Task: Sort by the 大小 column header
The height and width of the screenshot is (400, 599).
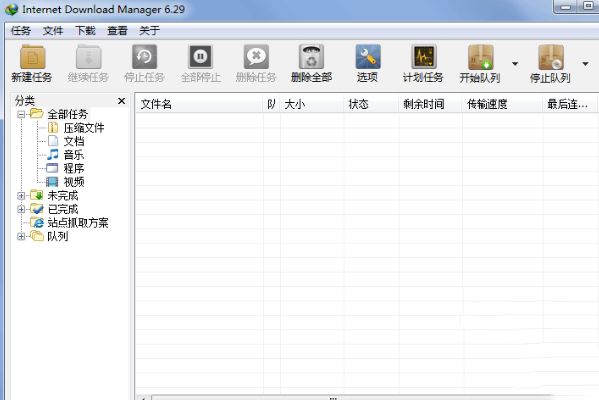Action: coord(312,104)
